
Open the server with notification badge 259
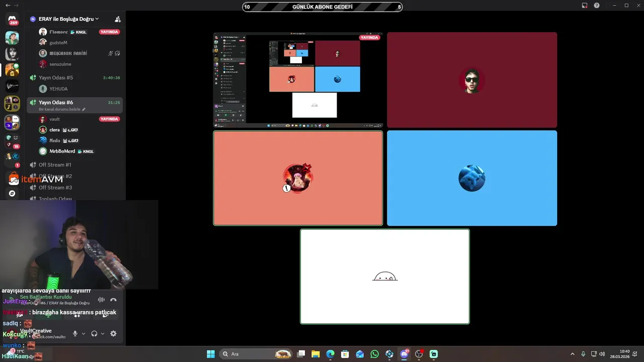click(12, 19)
